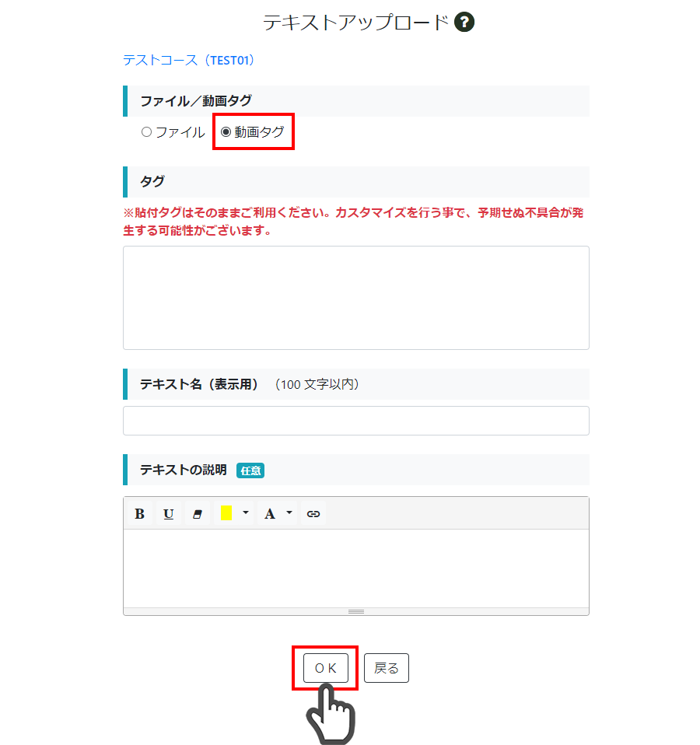Select the 動画タグ radio button

click(226, 132)
